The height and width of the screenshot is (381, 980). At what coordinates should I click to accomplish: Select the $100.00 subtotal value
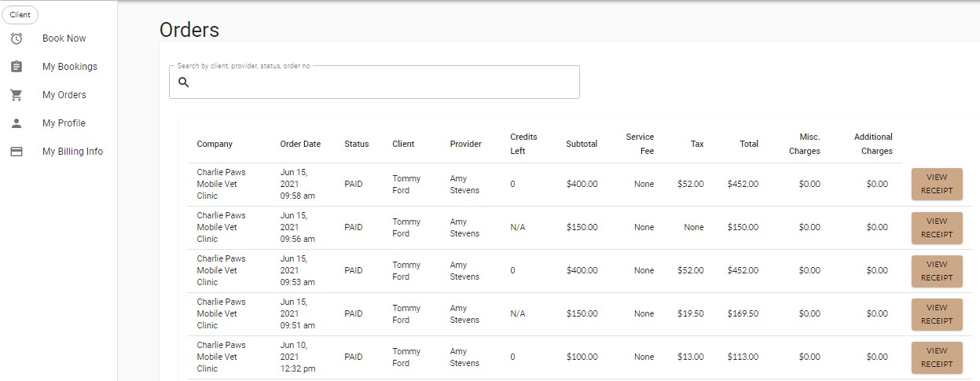coord(582,357)
